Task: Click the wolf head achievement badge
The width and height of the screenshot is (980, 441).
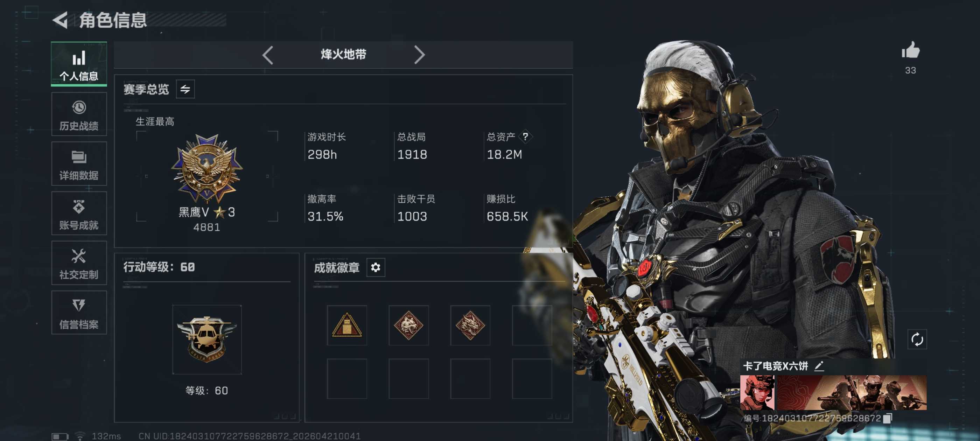Action: pos(408,325)
